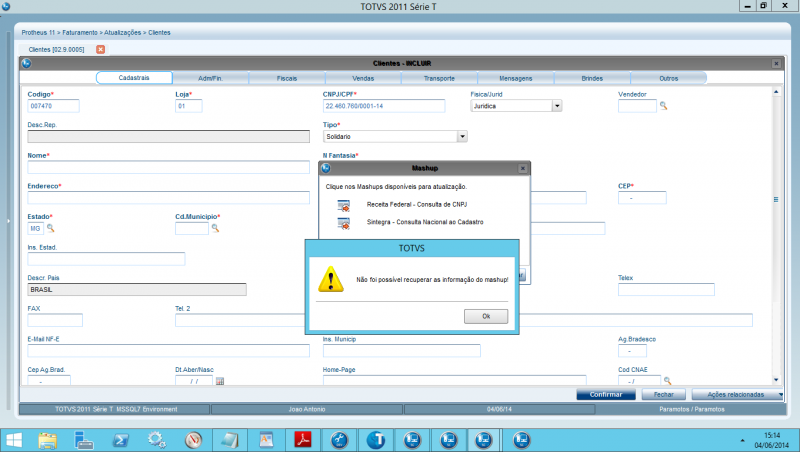
Task: Click the Sintegra consulta mashup icon
Action: [x=344, y=223]
